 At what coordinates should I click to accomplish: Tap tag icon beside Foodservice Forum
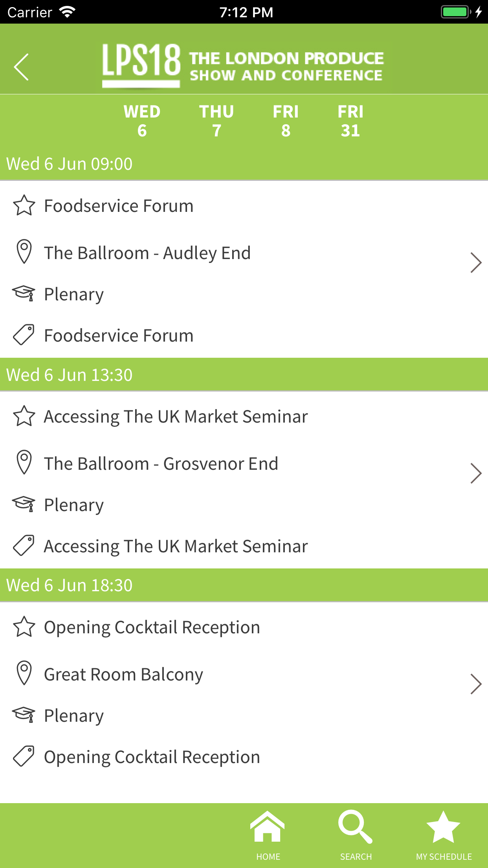pos(24,335)
